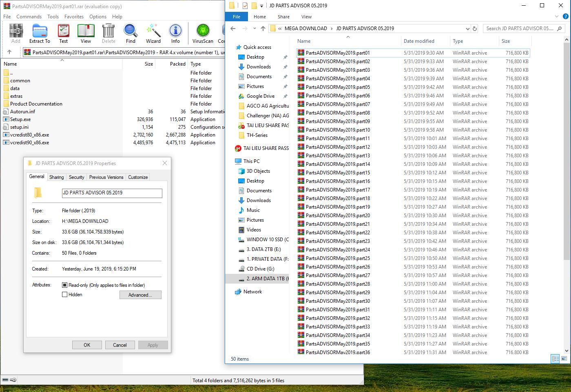Screen dimensions: 571x392
Task: Open the View tool in WinRAR toolbar
Action: [x=86, y=33]
